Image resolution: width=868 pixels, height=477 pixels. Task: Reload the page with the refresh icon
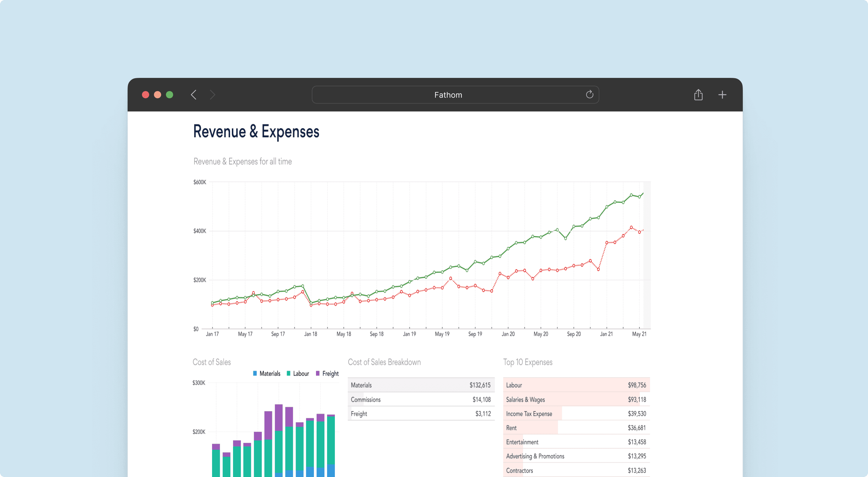[589, 94]
